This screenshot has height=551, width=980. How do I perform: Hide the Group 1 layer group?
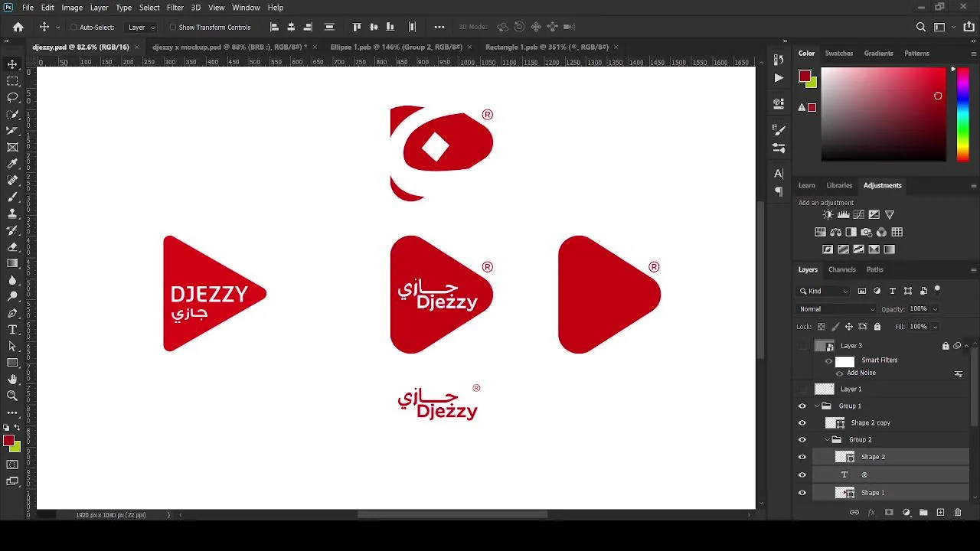tap(802, 406)
